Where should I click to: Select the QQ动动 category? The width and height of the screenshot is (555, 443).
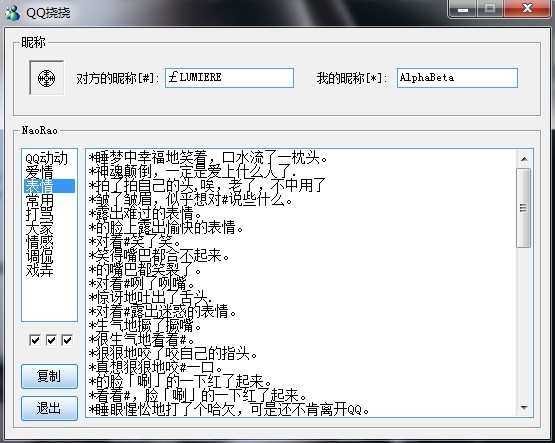[x=46, y=158]
